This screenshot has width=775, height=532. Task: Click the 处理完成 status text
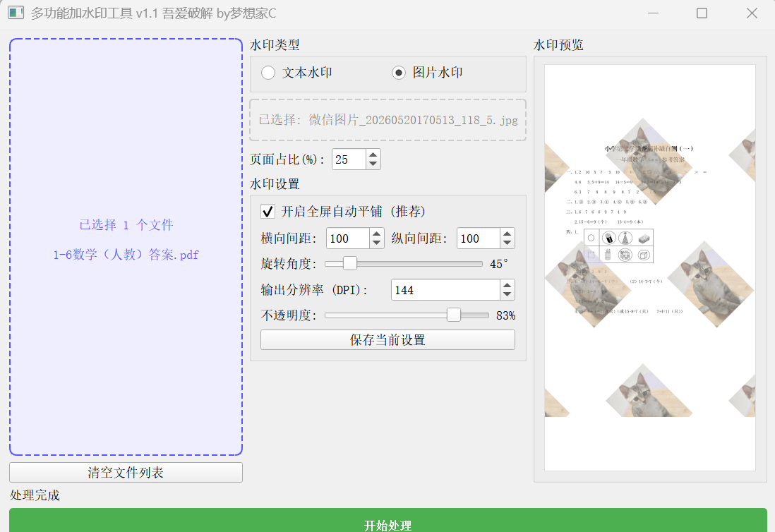[x=35, y=495]
